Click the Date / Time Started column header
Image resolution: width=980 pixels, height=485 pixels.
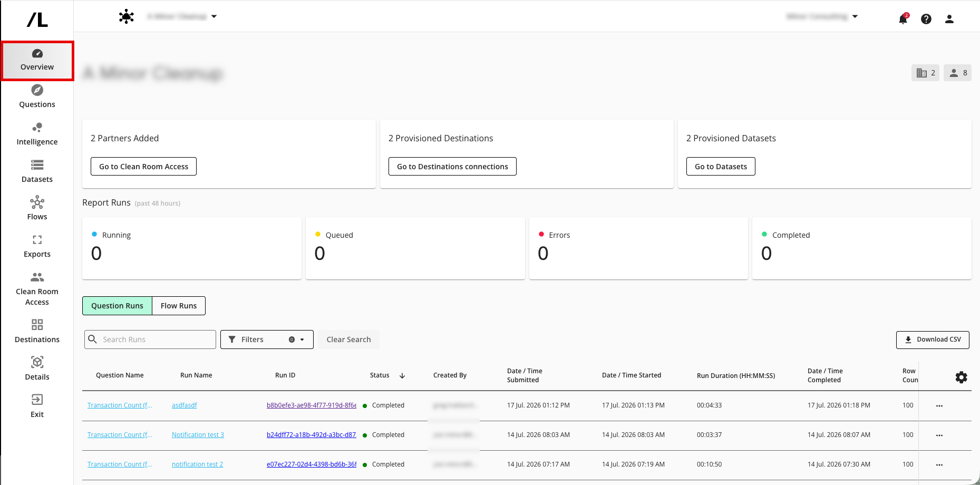pos(632,375)
